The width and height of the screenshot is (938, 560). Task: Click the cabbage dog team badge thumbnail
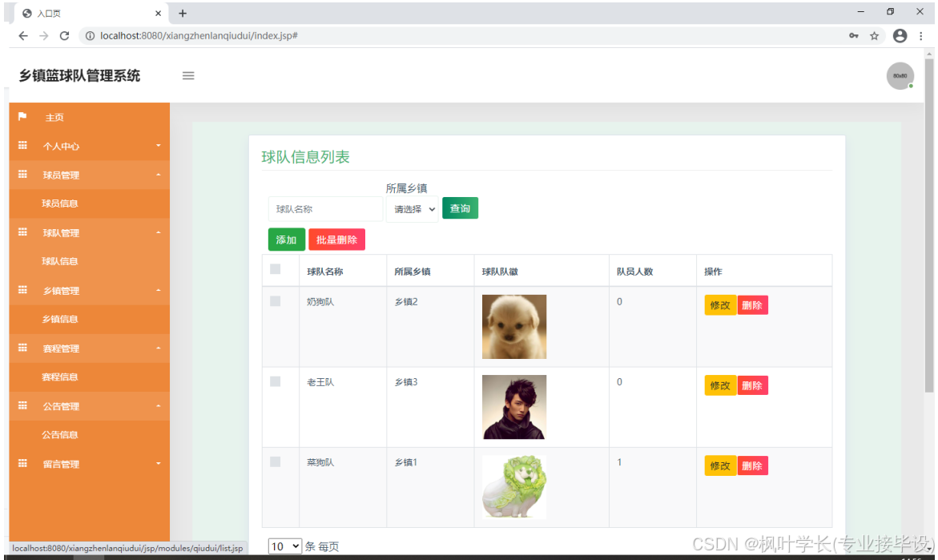coord(514,487)
